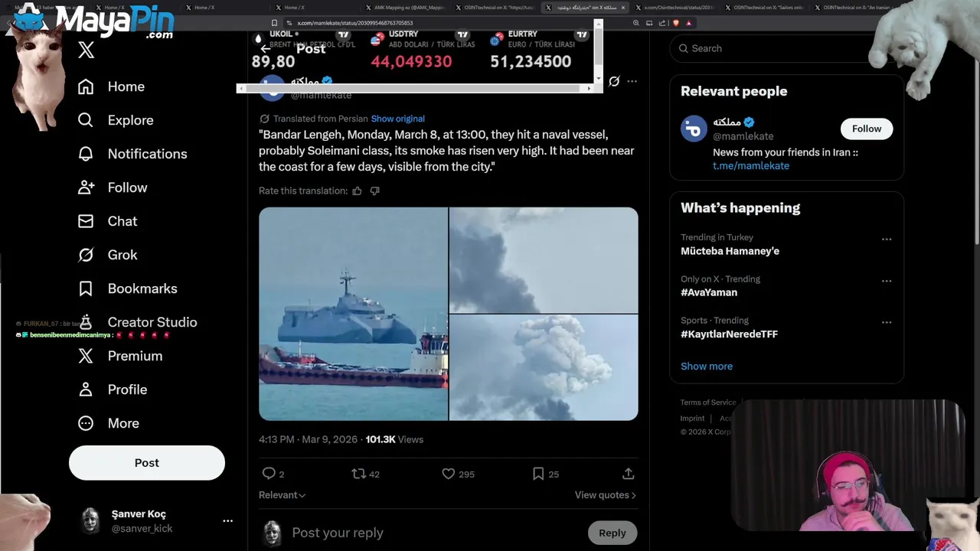Open the t.me/mamlekate link
This screenshot has height=551, width=980.
[751, 165]
